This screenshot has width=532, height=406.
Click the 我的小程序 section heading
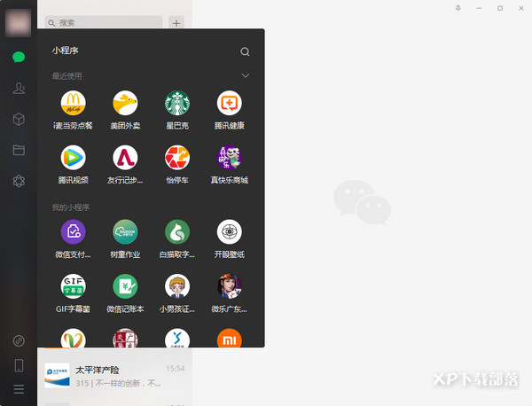(x=71, y=207)
